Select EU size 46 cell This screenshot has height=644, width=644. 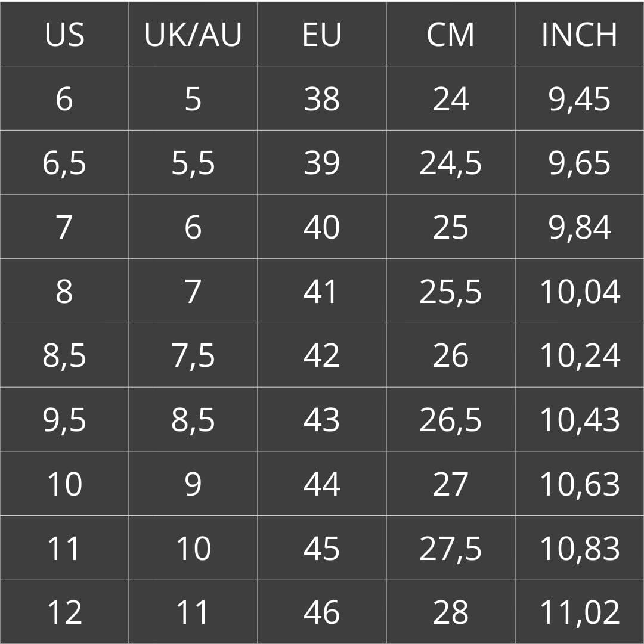tap(322, 612)
